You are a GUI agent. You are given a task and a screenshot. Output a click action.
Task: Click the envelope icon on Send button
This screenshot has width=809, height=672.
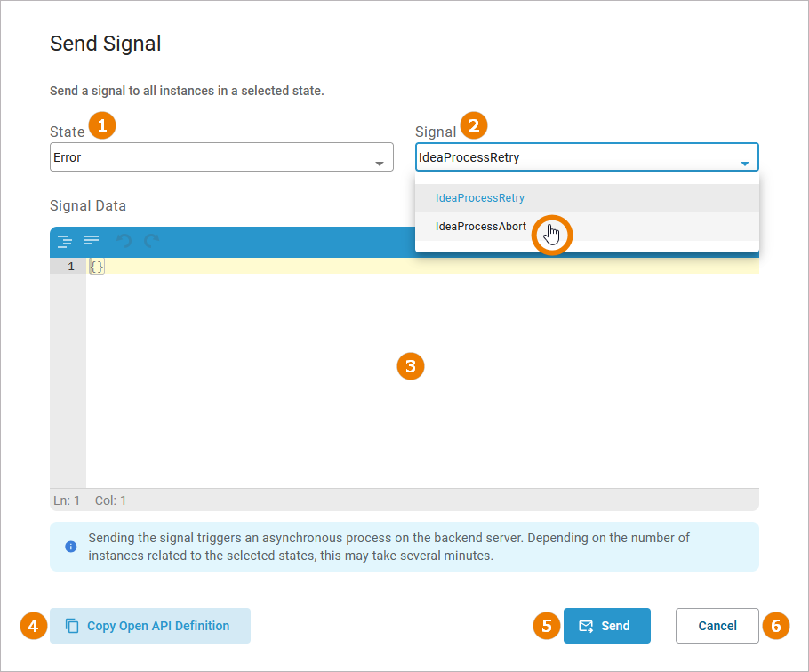pyautogui.click(x=586, y=626)
